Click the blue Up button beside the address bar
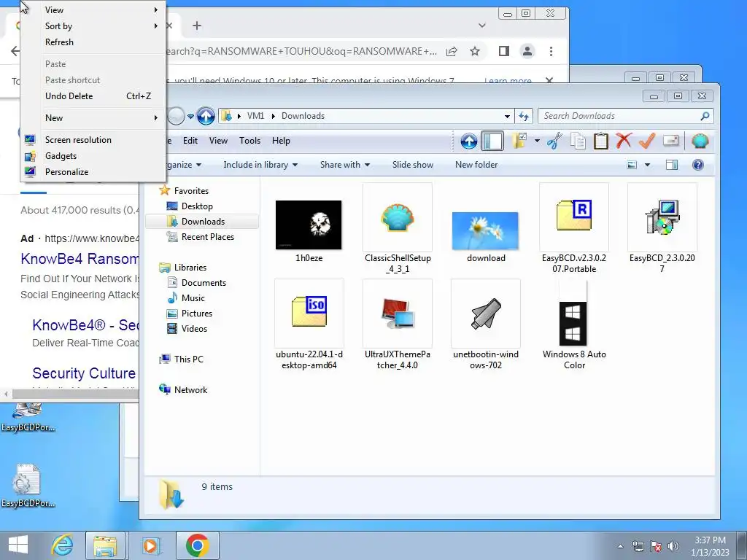The width and height of the screenshot is (747, 560). 206,116
